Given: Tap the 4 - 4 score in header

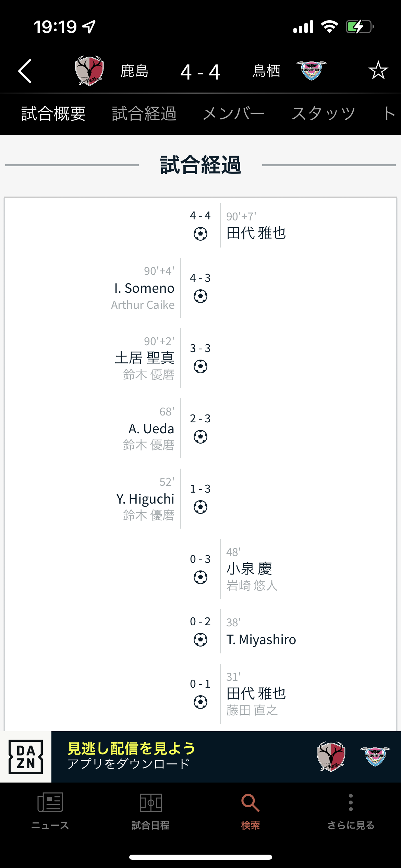Looking at the screenshot, I should [x=200, y=72].
